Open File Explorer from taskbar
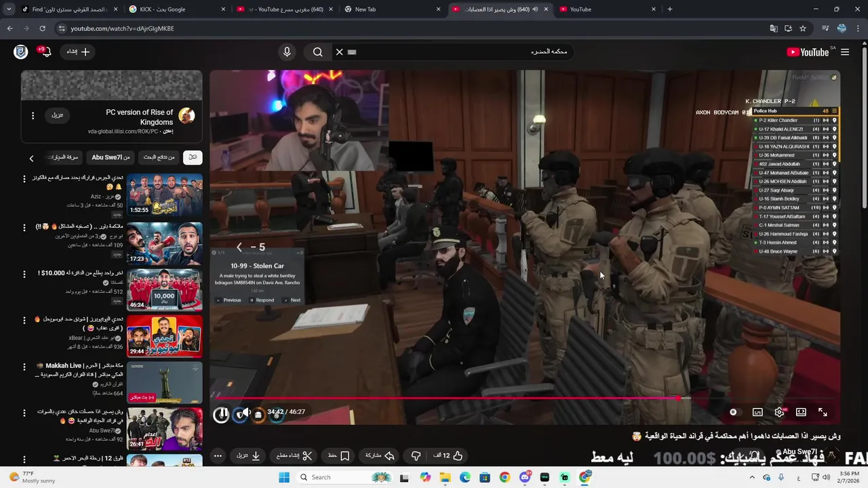The width and height of the screenshot is (868, 488). (x=445, y=477)
